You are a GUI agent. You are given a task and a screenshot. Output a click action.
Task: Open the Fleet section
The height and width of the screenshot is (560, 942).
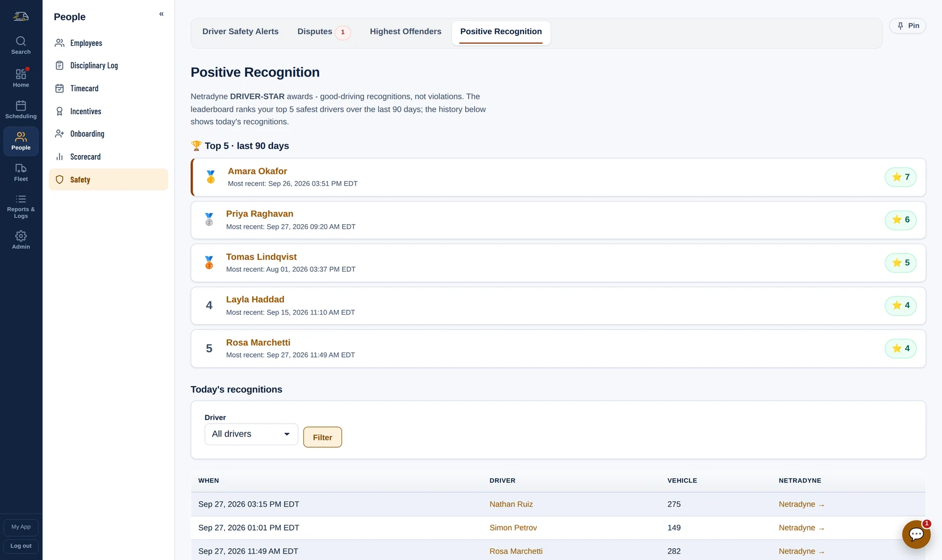click(21, 172)
